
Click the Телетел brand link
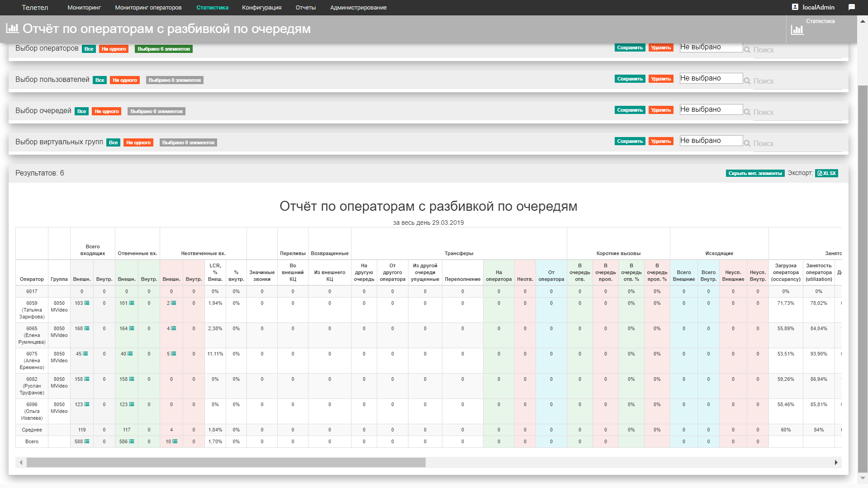point(35,8)
